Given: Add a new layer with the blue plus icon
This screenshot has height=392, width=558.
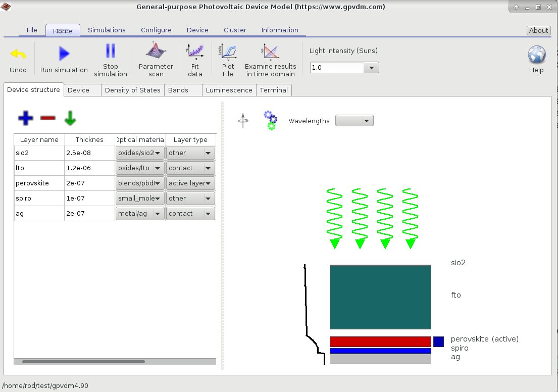Looking at the screenshot, I should (x=25, y=118).
